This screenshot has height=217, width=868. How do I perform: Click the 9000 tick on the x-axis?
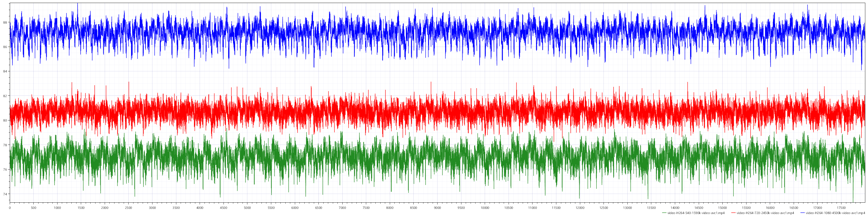click(437, 208)
